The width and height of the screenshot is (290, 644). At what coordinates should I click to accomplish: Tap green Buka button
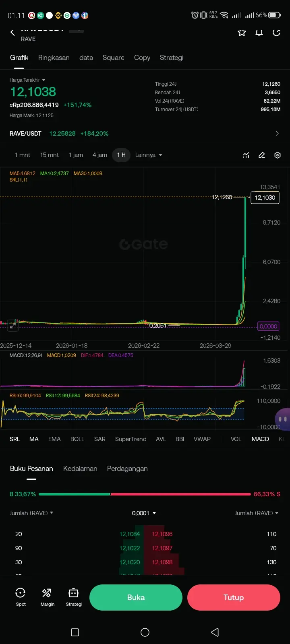(x=136, y=597)
